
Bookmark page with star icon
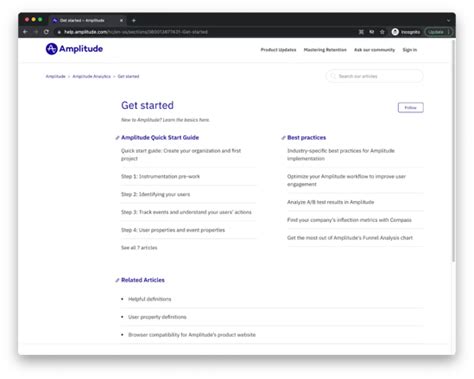coord(382,32)
